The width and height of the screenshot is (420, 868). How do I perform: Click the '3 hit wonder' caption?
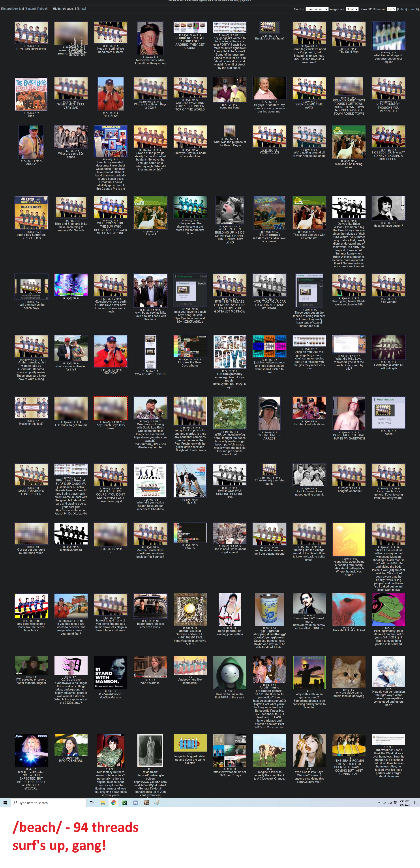(x=389, y=302)
